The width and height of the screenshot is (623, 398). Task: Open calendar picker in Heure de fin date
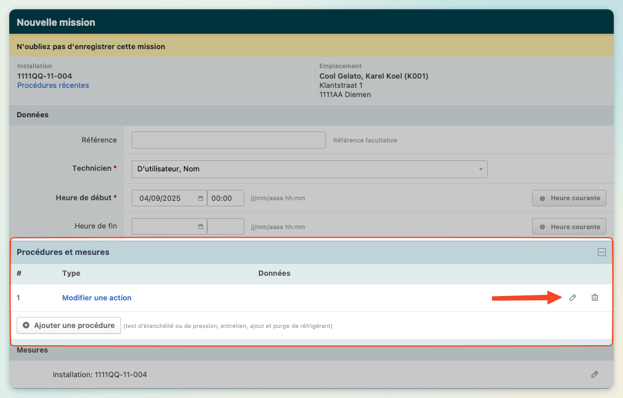pos(200,227)
